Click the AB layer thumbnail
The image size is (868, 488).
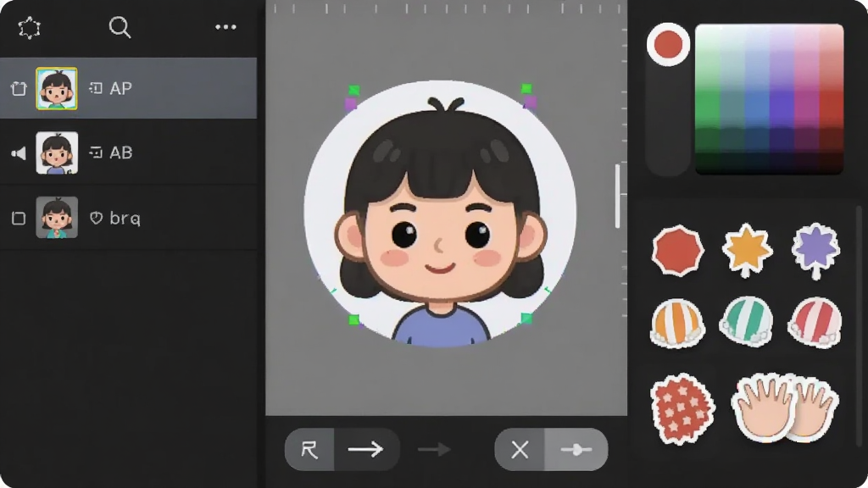(x=57, y=153)
